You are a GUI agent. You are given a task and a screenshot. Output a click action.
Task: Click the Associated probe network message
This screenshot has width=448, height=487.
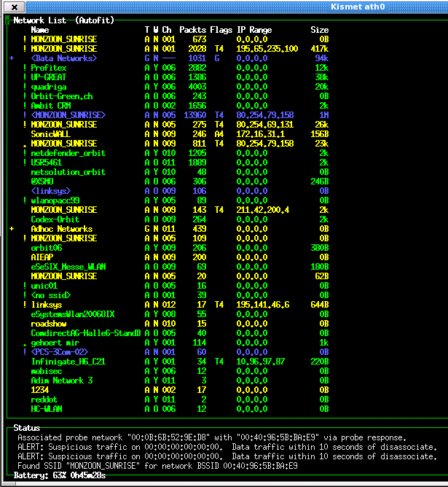pyautogui.click(x=212, y=437)
